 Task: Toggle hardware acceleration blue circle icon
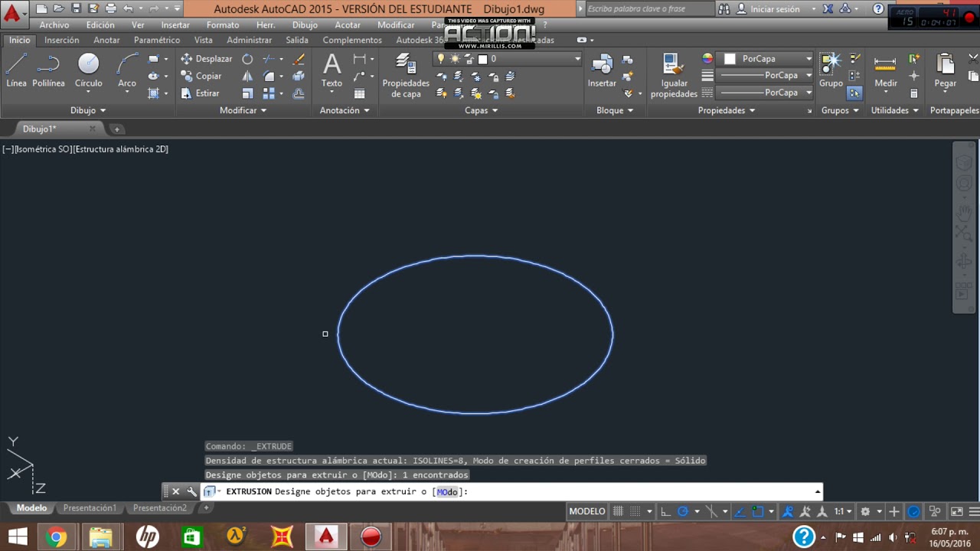(x=913, y=511)
